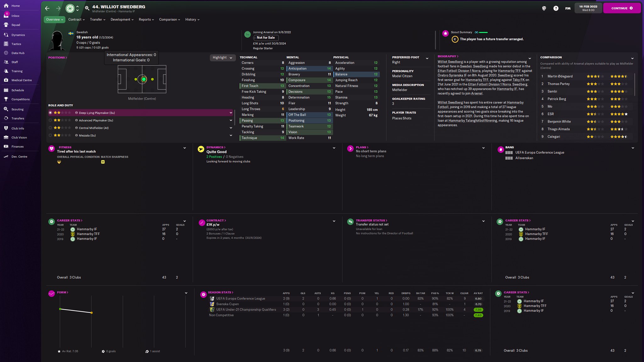Viewport: 644px width, 362px height.
Task: Select Central Midfielder (At) role radio button
Action: tap(50, 128)
